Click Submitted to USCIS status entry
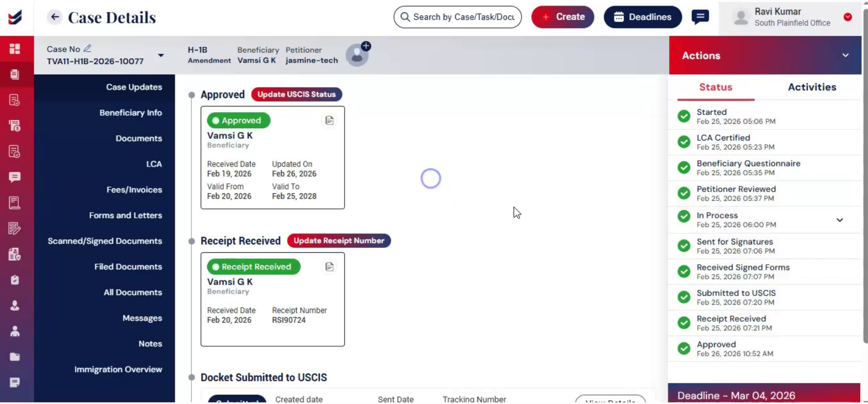Viewport: 868px width, 404px height. coord(764,298)
